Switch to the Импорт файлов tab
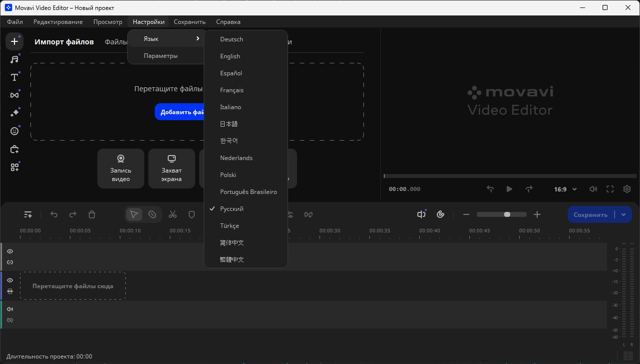The width and height of the screenshot is (640, 364). [64, 42]
